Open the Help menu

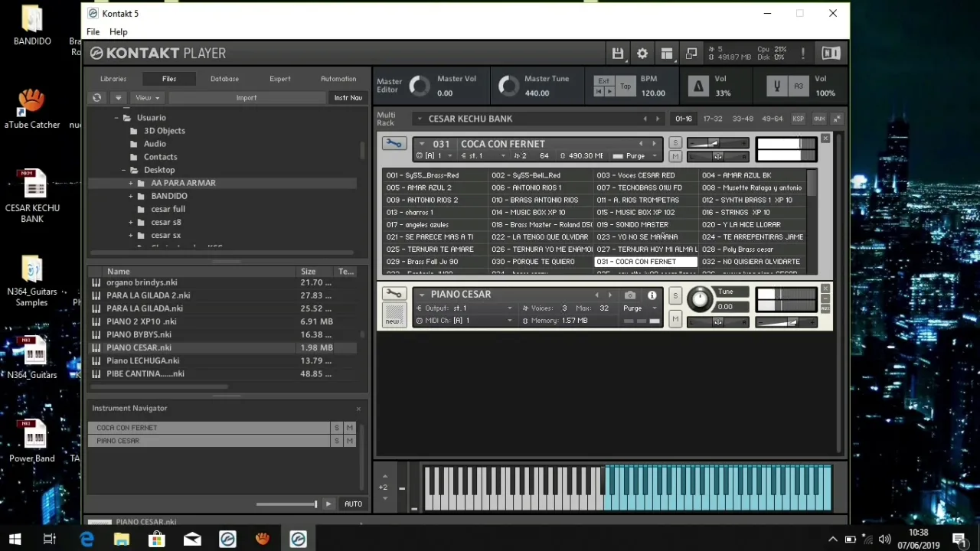(118, 32)
